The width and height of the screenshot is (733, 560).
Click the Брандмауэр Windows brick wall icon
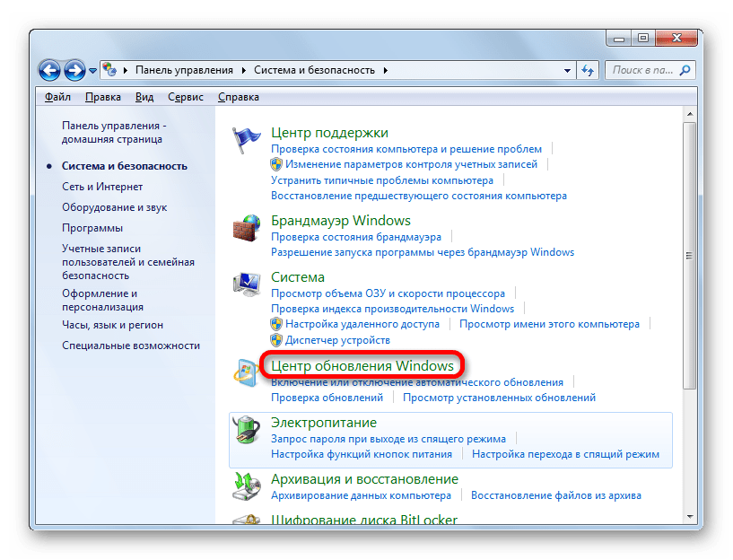[246, 228]
